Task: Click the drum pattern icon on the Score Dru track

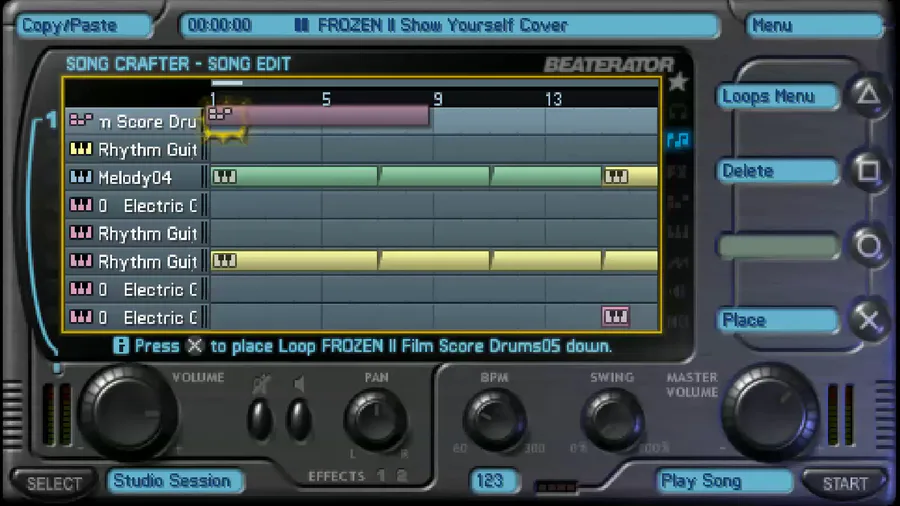Action: pos(80,120)
